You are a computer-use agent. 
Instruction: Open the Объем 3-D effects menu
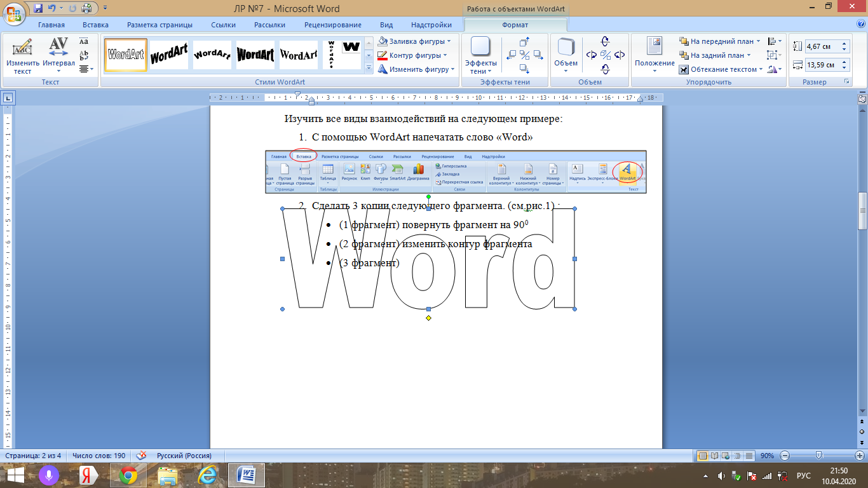click(x=566, y=55)
